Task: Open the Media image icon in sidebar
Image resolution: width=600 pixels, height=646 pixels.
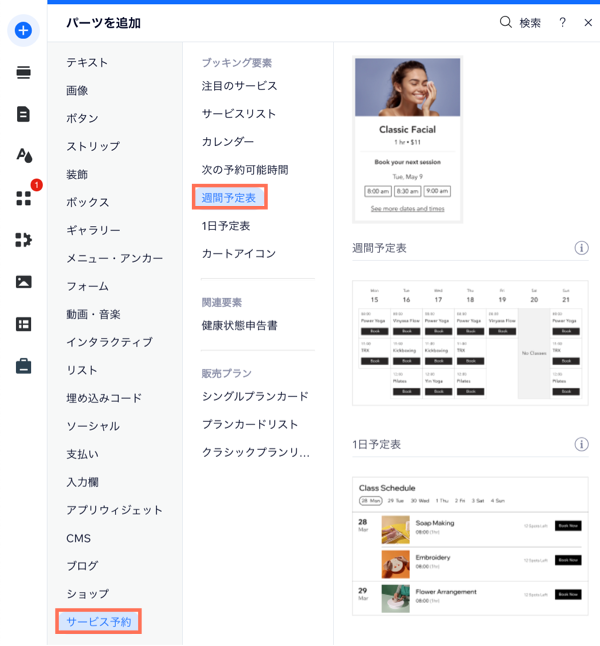Action: click(x=23, y=281)
